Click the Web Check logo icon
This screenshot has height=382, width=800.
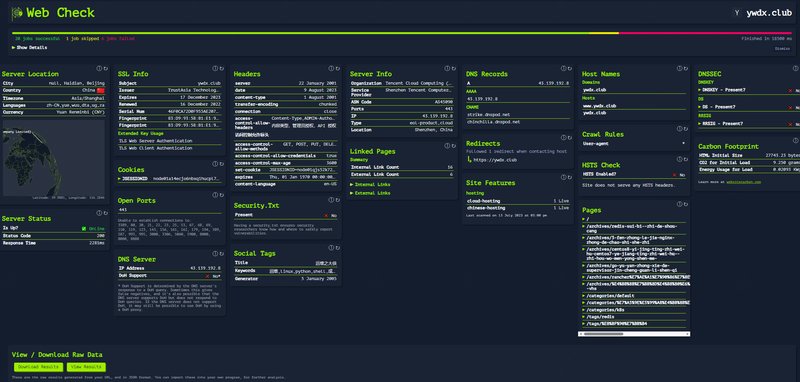pyautogui.click(x=17, y=13)
